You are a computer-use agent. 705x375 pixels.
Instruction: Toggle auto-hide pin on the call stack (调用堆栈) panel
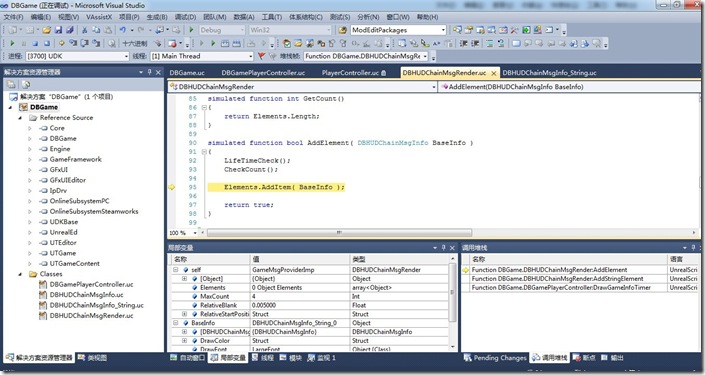(694, 248)
